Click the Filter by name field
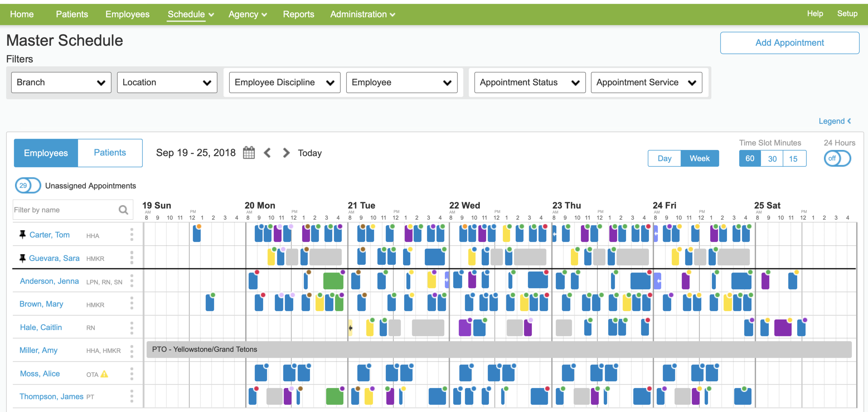 click(64, 210)
